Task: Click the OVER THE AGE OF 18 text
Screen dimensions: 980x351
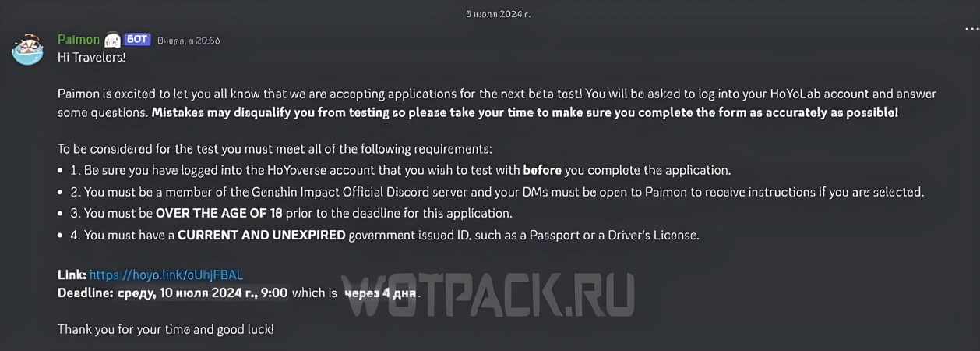Action: click(x=219, y=213)
